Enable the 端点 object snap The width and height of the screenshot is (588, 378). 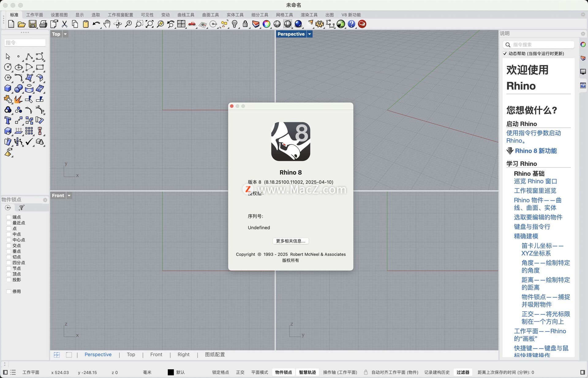(9, 217)
